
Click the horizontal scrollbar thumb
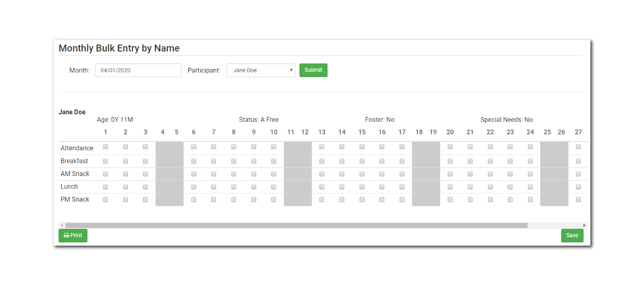pos(296,225)
